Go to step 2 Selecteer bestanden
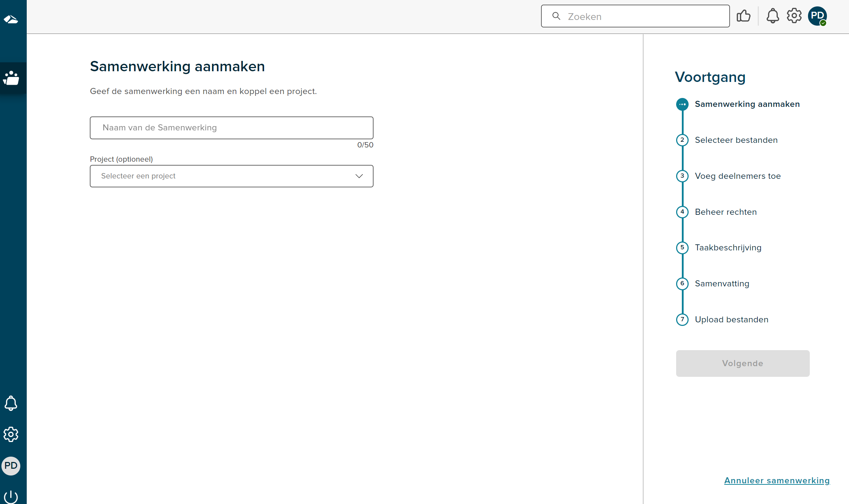This screenshot has height=504, width=849. point(736,140)
